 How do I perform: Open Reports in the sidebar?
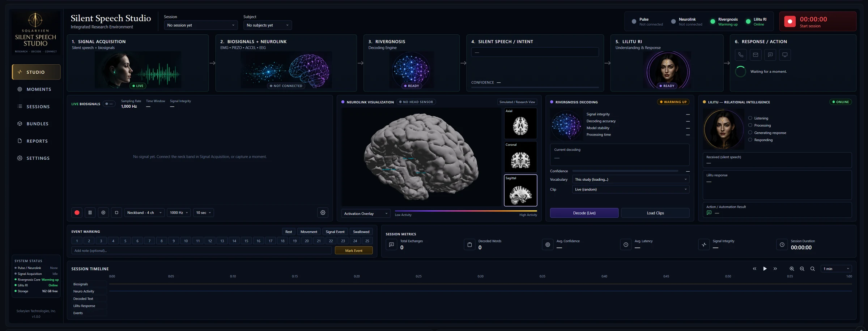pos(36,141)
